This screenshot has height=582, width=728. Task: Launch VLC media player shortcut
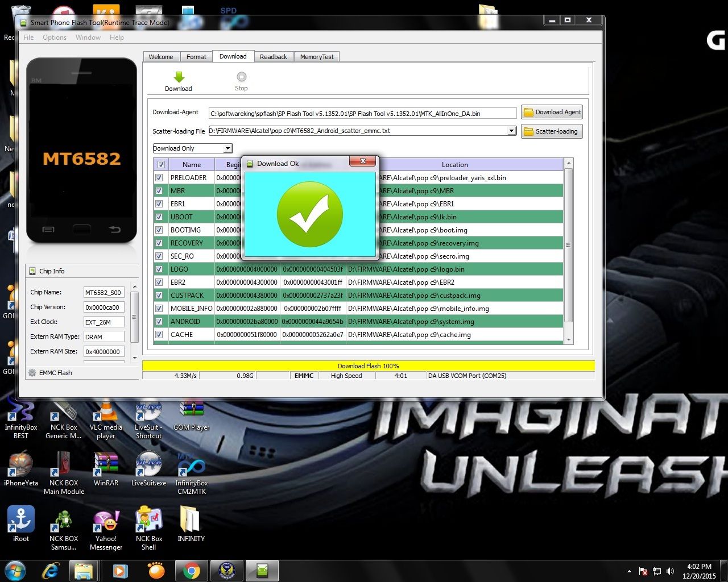(105, 413)
